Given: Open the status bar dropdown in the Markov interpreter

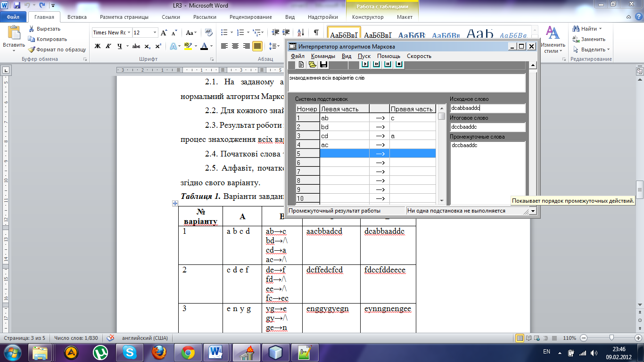Looking at the screenshot, I should pos(533,211).
